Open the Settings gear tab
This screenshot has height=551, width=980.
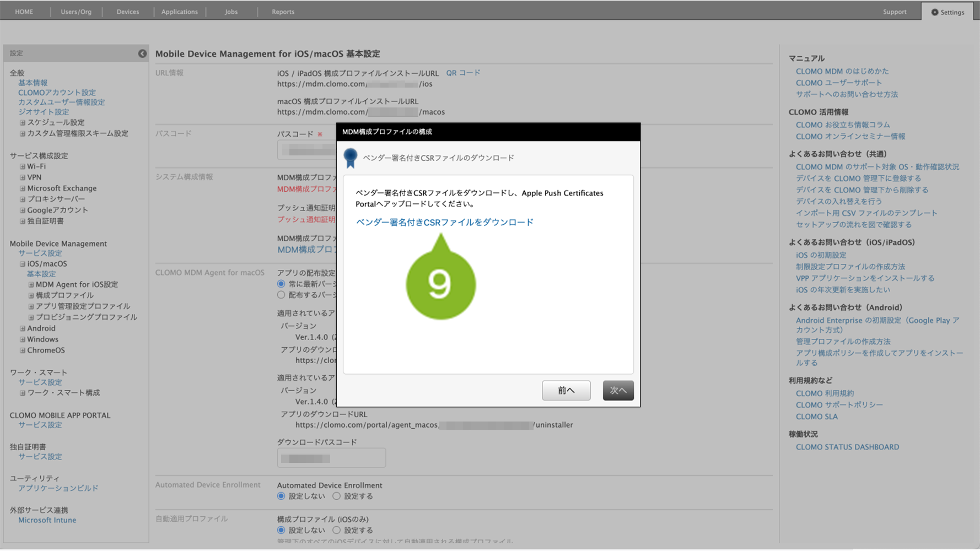(x=948, y=12)
